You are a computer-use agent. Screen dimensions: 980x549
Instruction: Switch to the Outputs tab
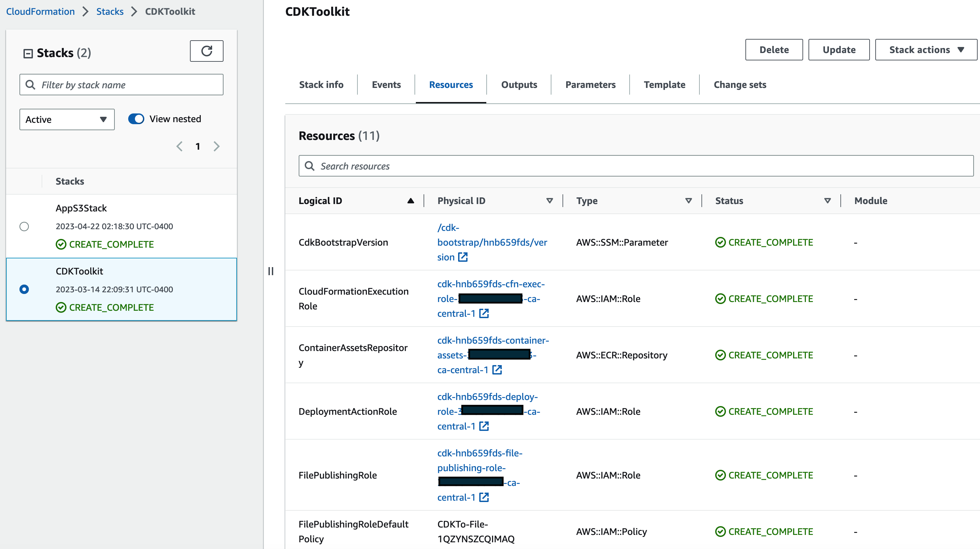pos(518,84)
